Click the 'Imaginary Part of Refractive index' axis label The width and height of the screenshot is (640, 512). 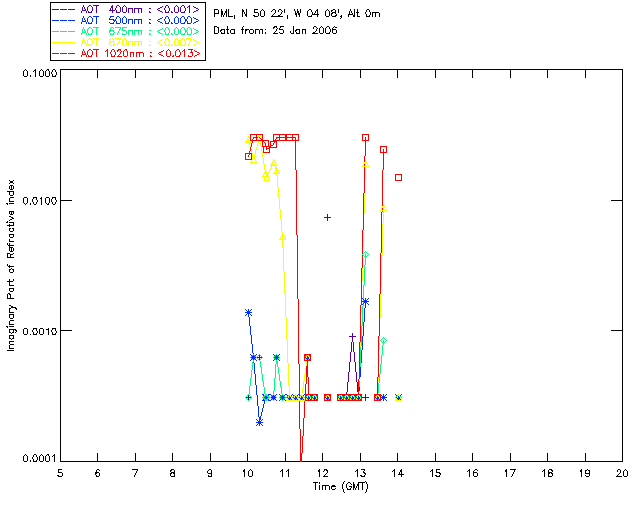click(x=11, y=265)
